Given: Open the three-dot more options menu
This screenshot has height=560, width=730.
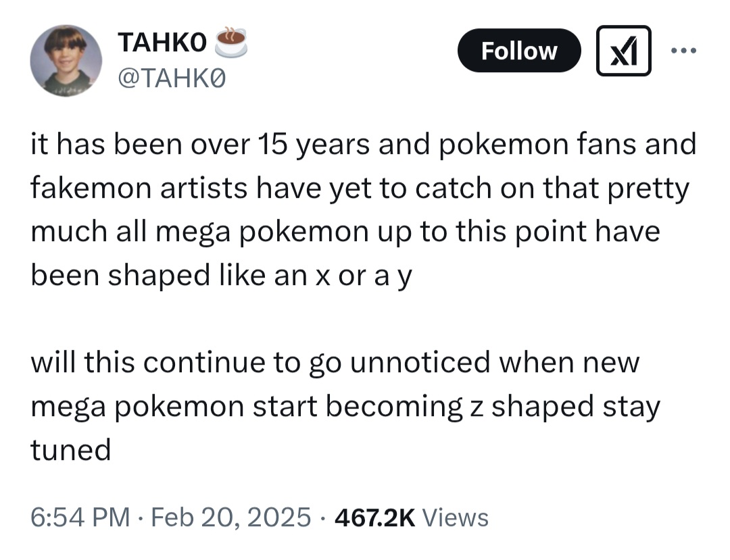Looking at the screenshot, I should [x=683, y=50].
